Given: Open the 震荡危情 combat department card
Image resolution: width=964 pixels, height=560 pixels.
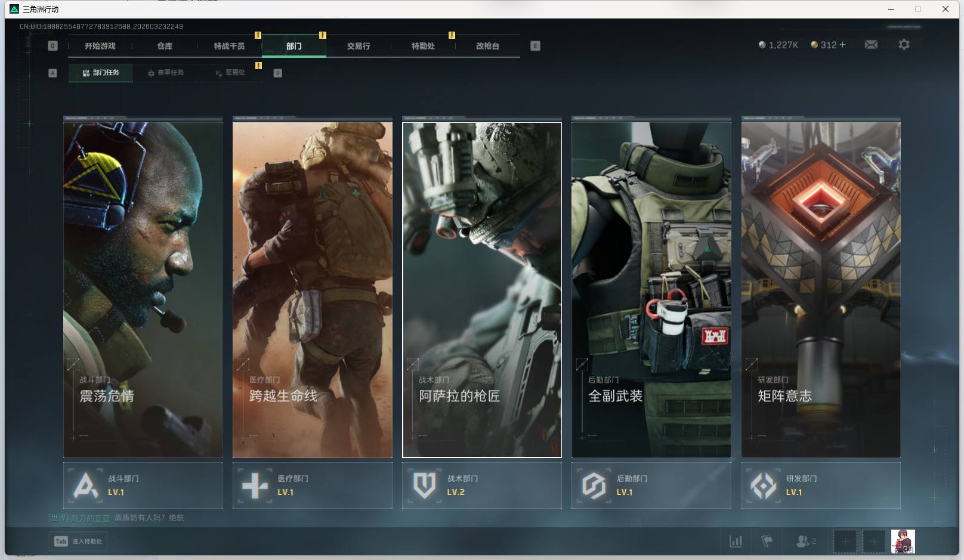Looking at the screenshot, I should click(x=143, y=290).
